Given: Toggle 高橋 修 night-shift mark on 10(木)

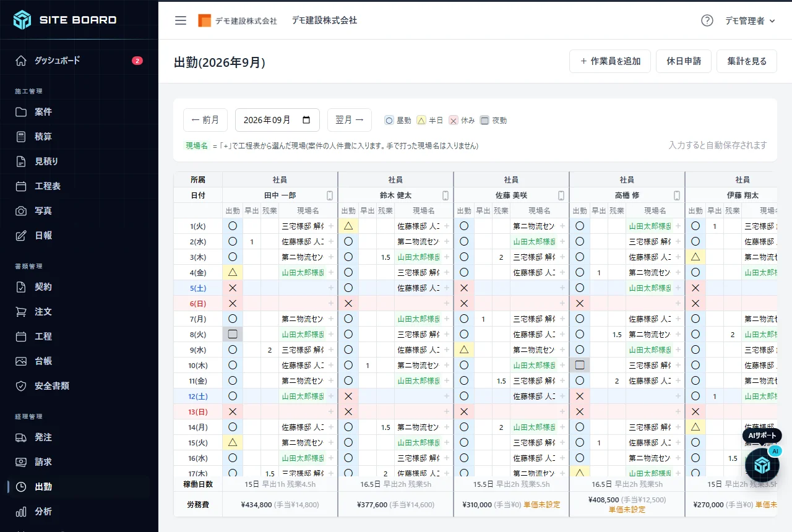Looking at the screenshot, I should [580, 366].
